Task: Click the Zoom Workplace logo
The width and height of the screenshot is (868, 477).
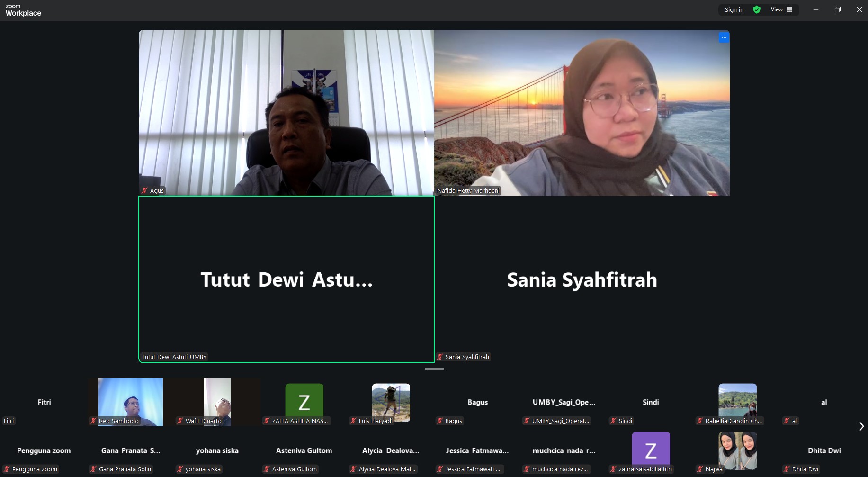Action: [x=23, y=10]
